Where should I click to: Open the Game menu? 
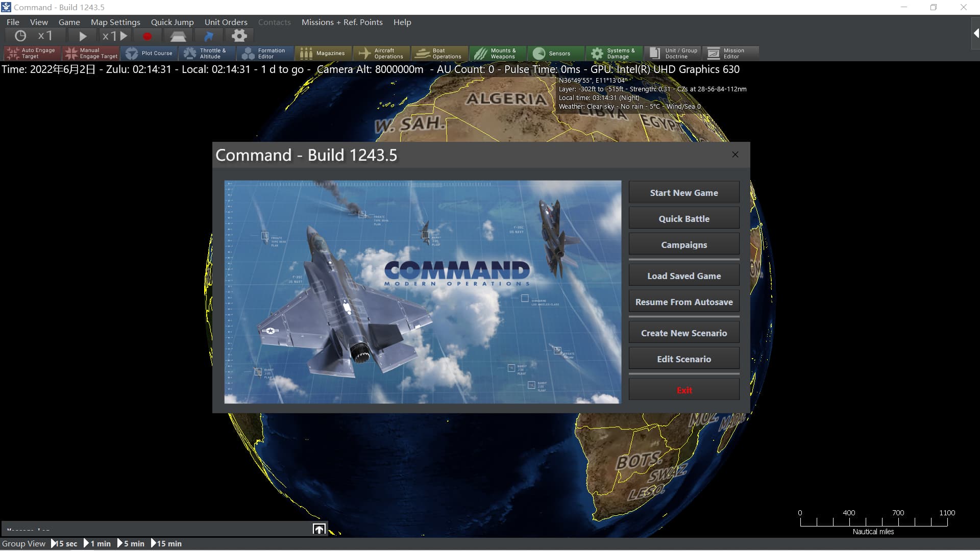69,22
